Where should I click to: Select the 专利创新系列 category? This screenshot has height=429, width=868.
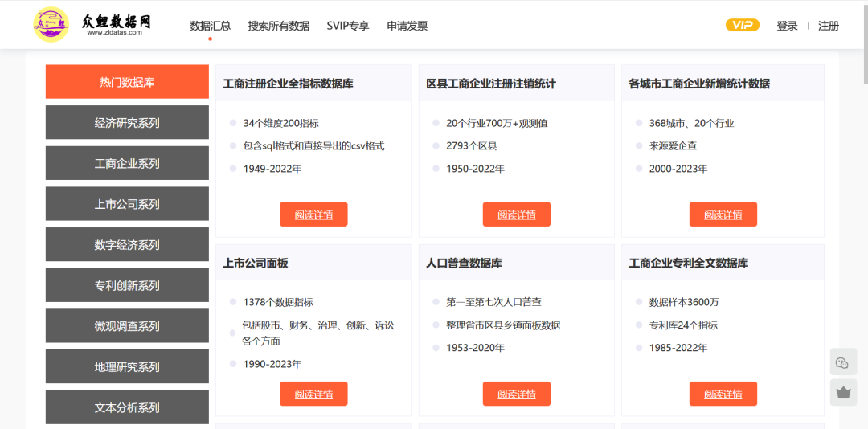[x=127, y=285]
